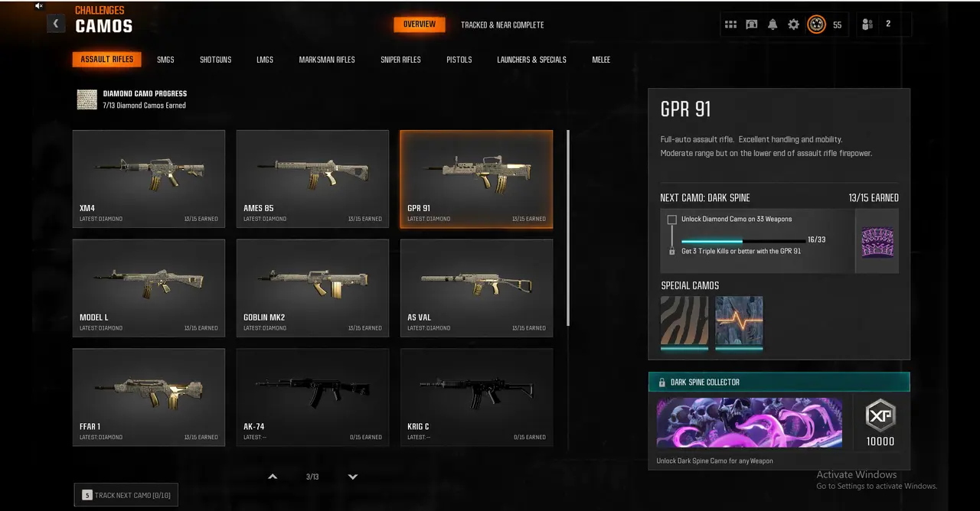Click the player level emblem icon

(x=816, y=24)
